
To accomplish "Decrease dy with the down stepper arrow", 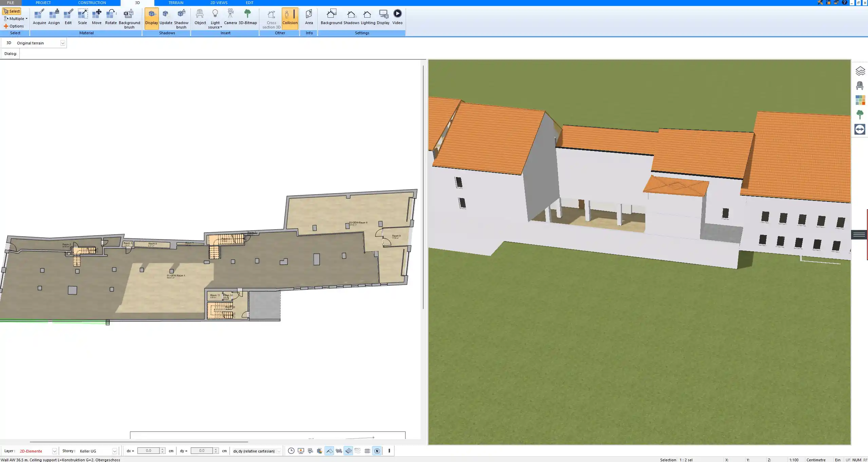I will pyautogui.click(x=216, y=452).
